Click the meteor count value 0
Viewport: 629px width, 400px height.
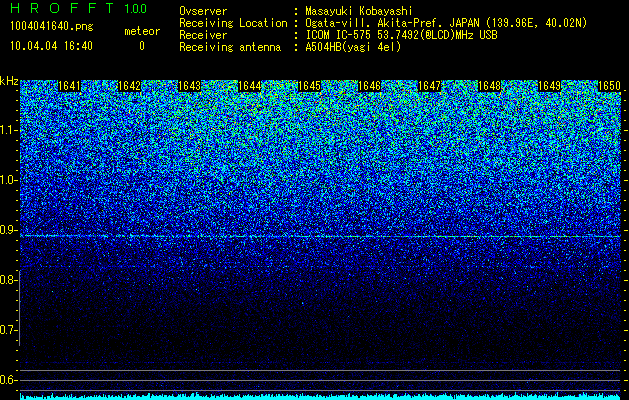(x=142, y=46)
